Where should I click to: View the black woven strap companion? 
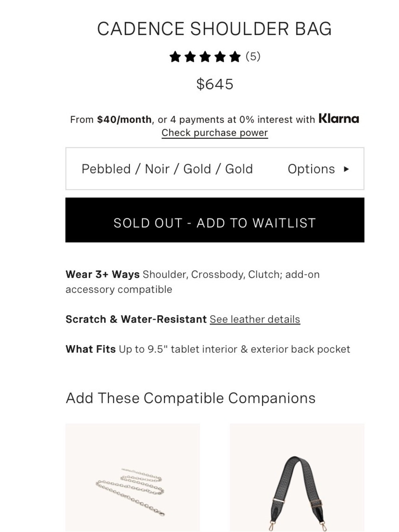pyautogui.click(x=297, y=477)
